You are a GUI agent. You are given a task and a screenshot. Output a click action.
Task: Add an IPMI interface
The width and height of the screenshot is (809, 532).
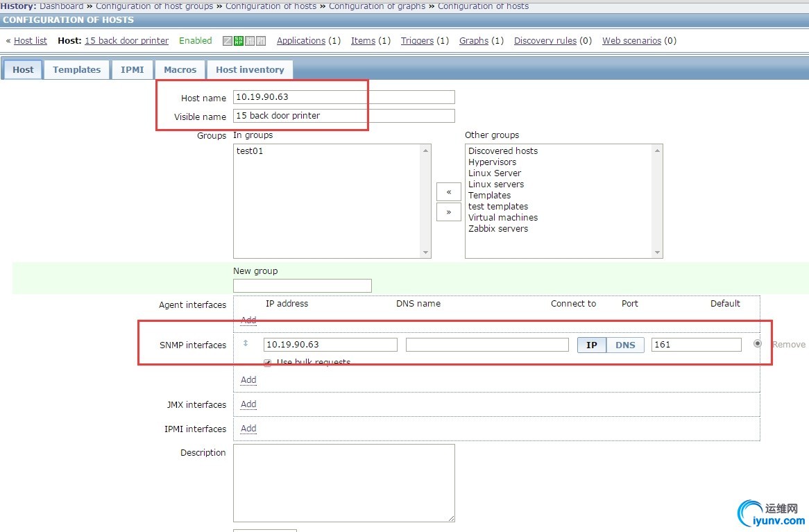248,428
